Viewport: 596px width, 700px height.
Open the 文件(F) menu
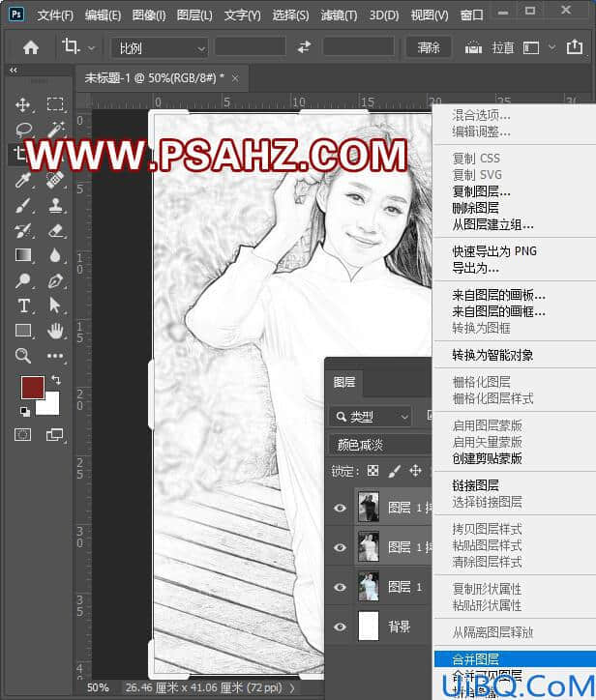click(x=55, y=15)
